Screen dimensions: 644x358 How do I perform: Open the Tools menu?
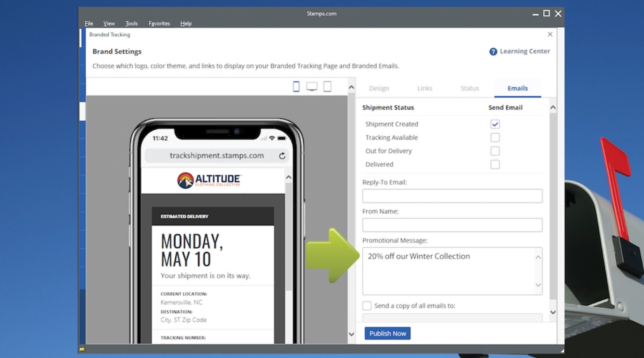[x=131, y=23]
